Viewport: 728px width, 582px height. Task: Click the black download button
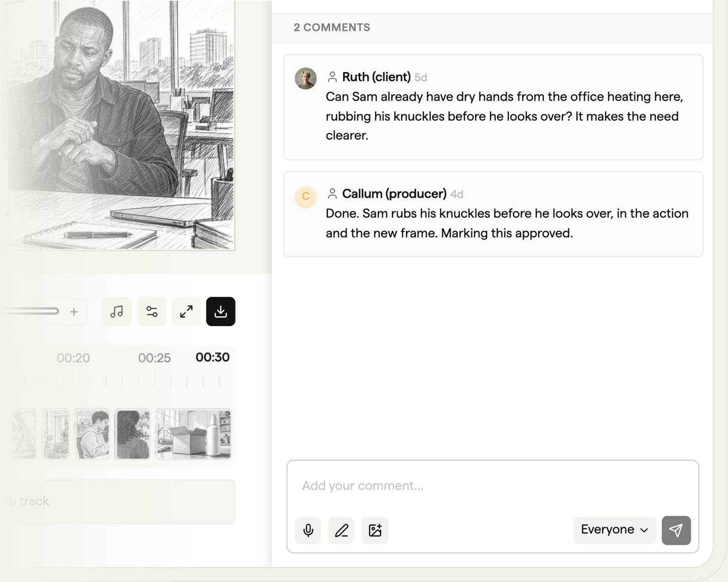[x=221, y=311]
